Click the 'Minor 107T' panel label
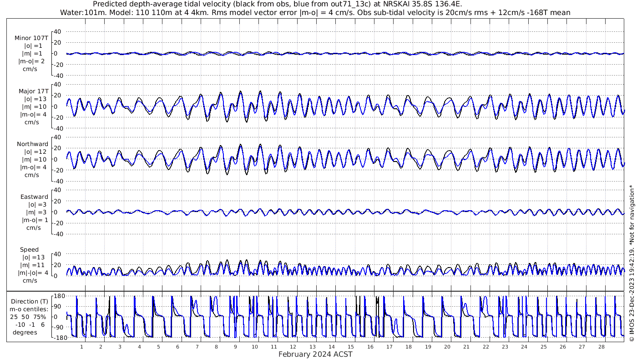Screen dimensions: 637x364 [x=31, y=38]
